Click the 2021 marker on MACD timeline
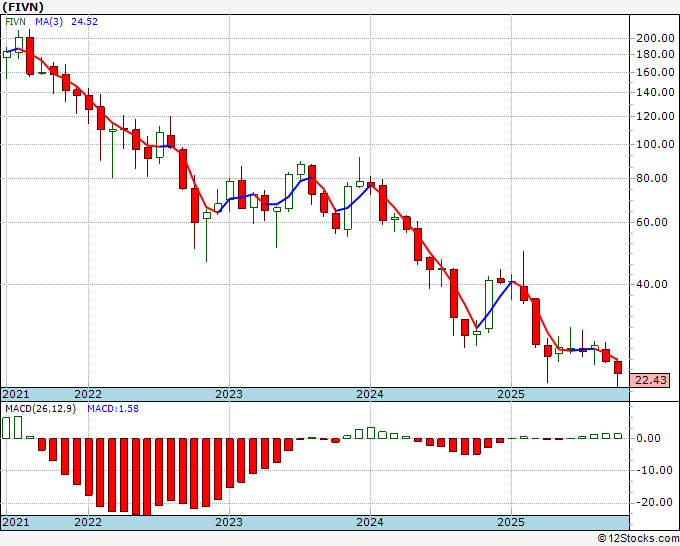This screenshot has width=680, height=546. (15, 522)
